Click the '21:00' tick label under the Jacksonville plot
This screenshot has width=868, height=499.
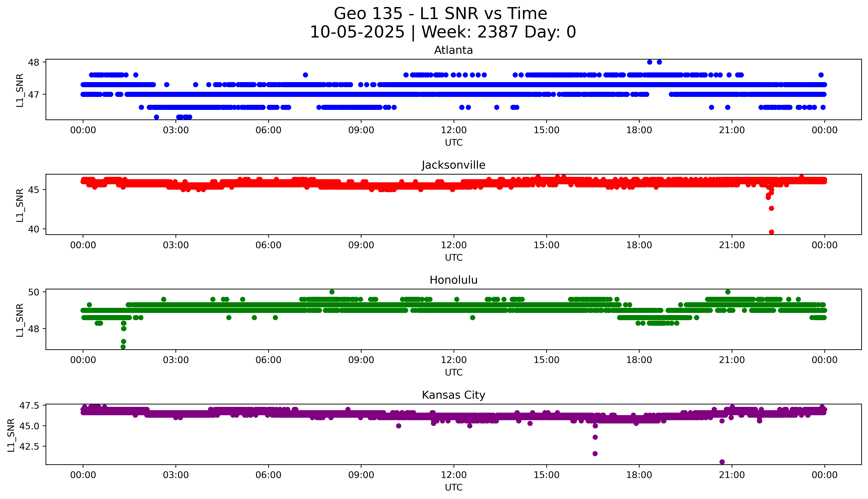coord(732,245)
